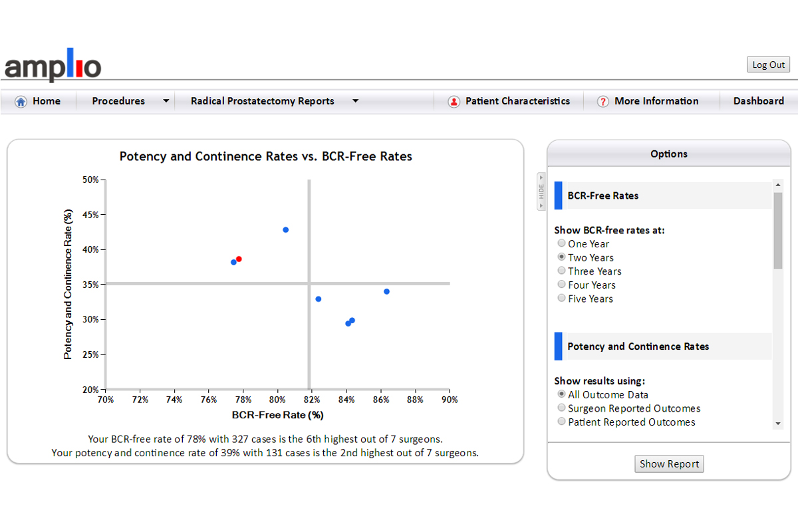
Task: Click the options panel scrollbar thumb
Action: (778, 230)
